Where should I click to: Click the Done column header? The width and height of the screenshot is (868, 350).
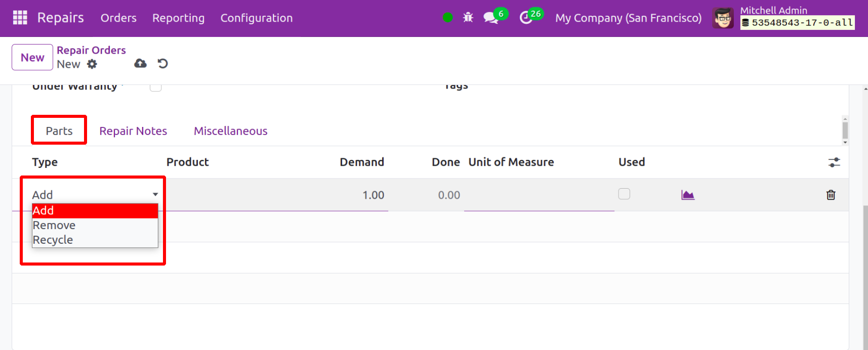pos(446,162)
